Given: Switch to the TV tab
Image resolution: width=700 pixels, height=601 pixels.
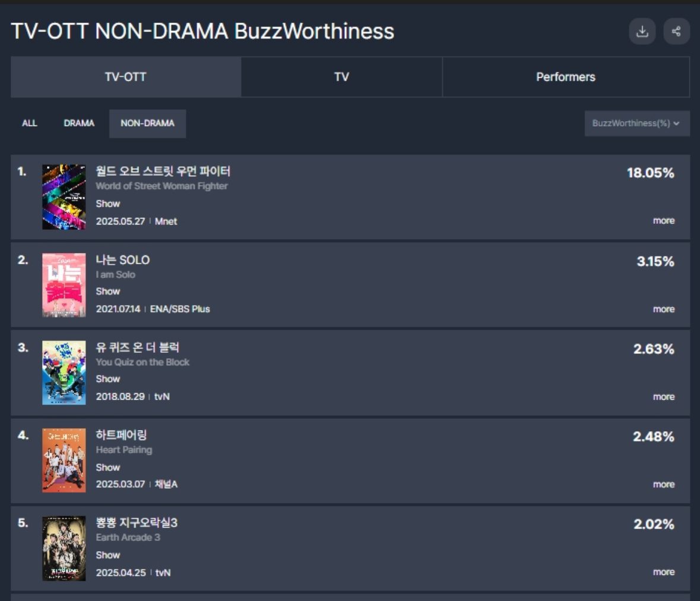Looking at the screenshot, I should [x=341, y=77].
